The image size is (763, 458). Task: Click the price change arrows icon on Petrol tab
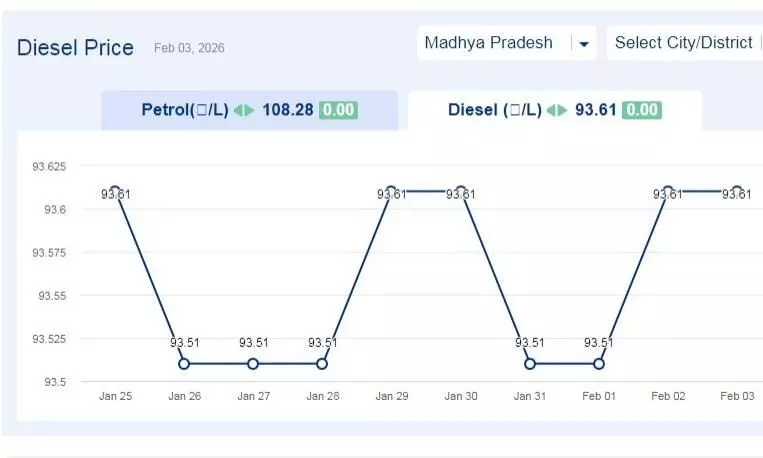click(x=245, y=110)
